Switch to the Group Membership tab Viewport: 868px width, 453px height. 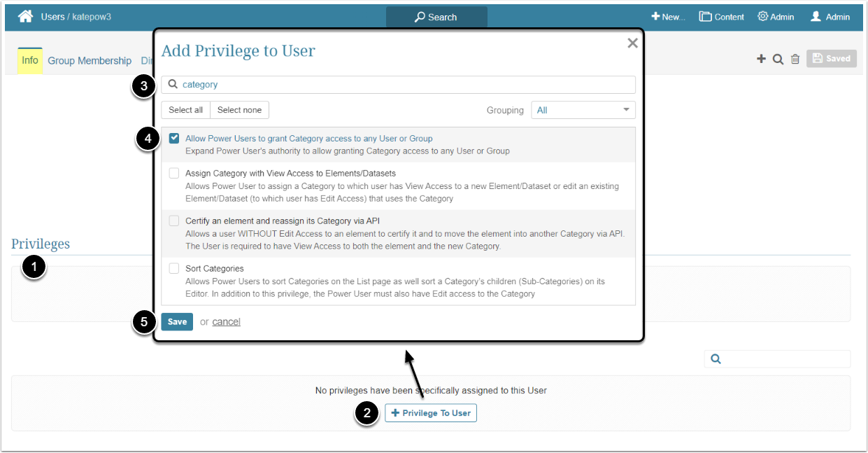pyautogui.click(x=90, y=61)
